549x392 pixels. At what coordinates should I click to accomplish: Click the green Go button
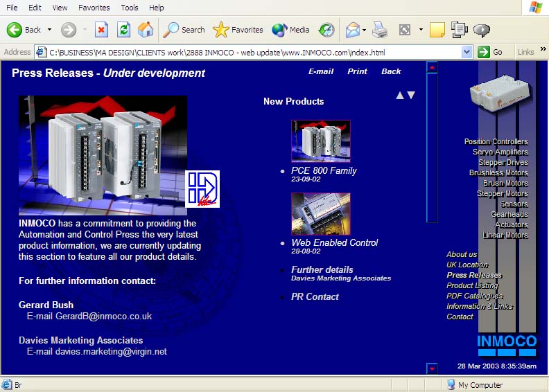pos(490,53)
